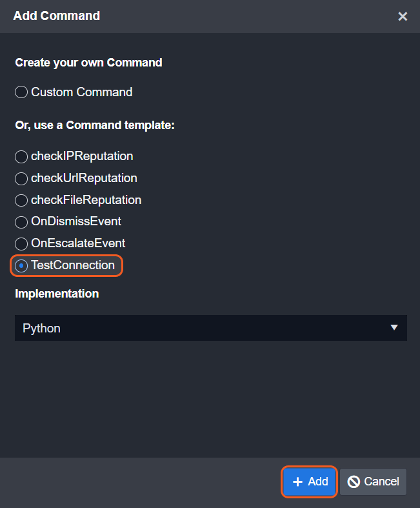Click the Add Command dialog title
The image size is (420, 508).
coord(57,16)
